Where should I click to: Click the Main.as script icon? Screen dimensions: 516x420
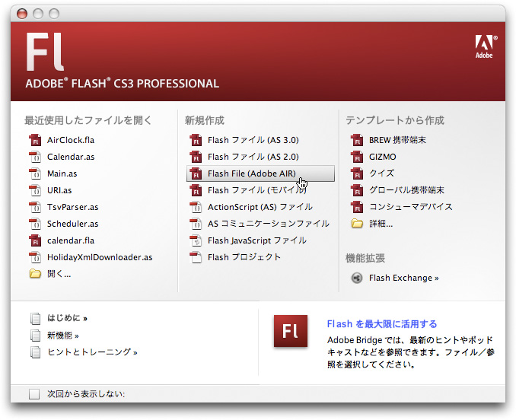coord(35,173)
